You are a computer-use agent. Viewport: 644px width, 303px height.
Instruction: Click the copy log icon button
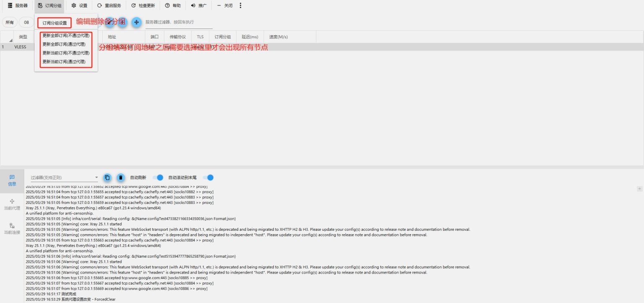pos(107,178)
